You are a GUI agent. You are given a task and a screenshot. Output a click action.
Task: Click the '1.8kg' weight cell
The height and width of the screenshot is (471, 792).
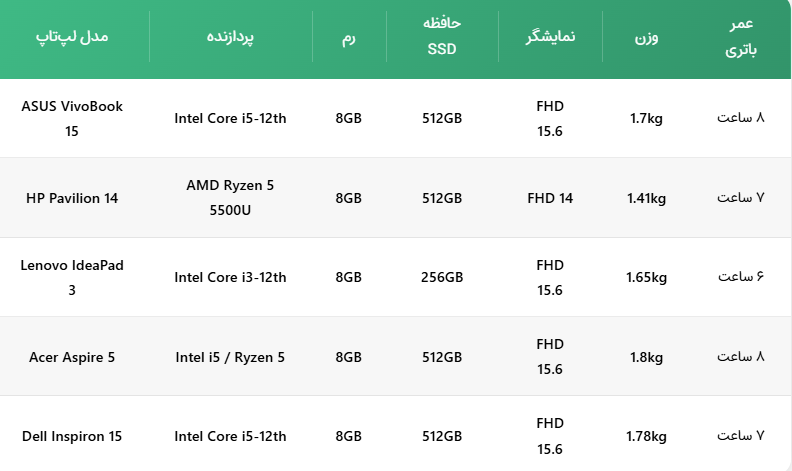(x=646, y=357)
